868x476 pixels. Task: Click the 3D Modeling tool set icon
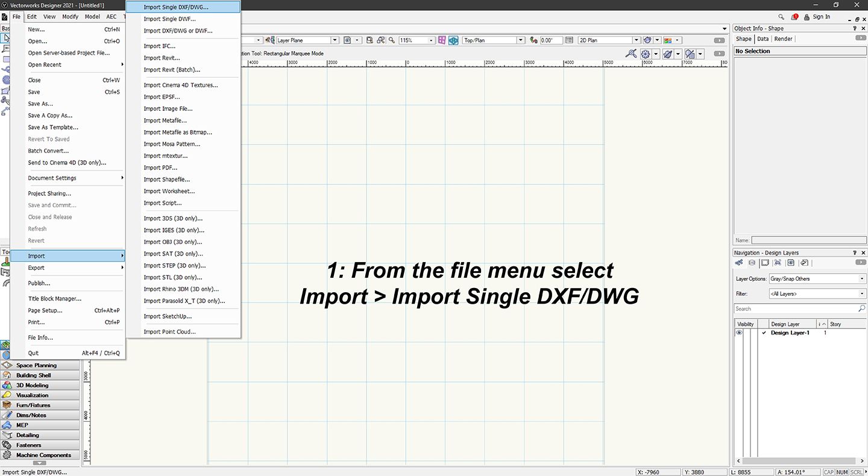[x=7, y=385]
